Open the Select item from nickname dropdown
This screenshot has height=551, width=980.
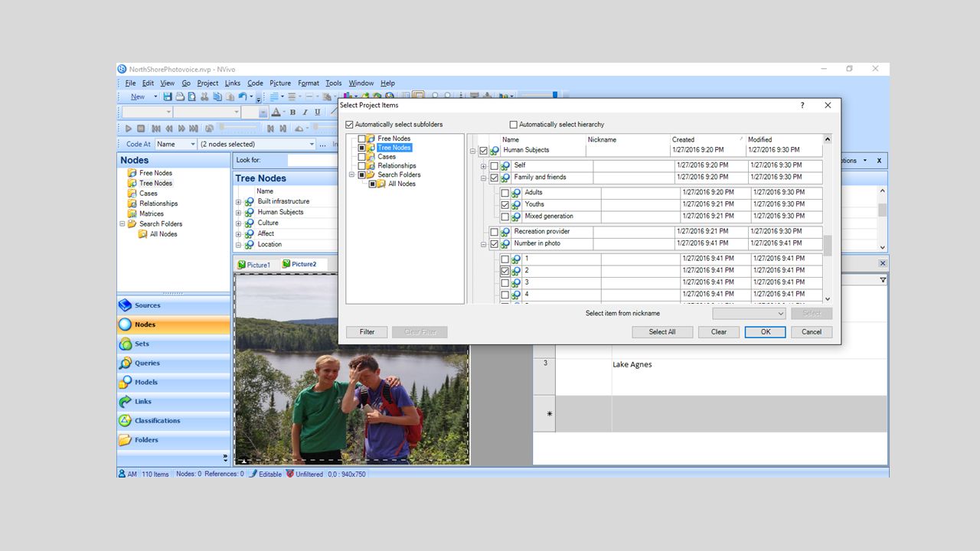749,313
